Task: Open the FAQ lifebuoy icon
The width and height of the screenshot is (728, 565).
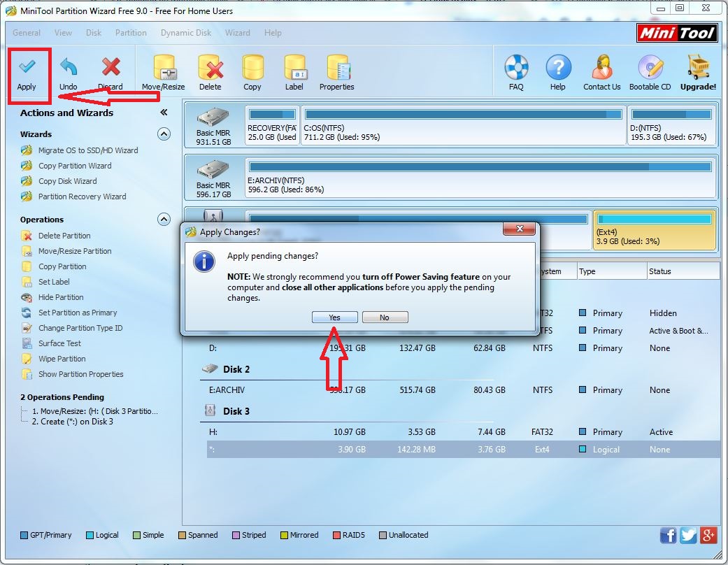Action: [x=516, y=69]
